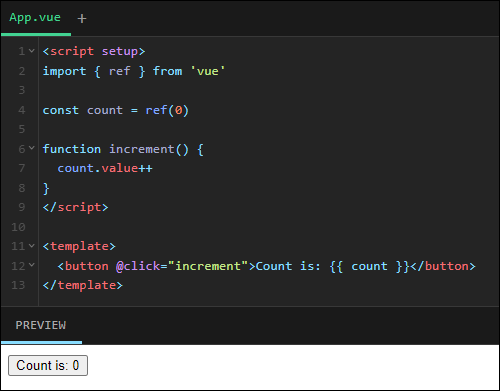Viewport: 500px width, 391px height.
Task: Click the 'const count = ref(0)' line
Action: coord(116,110)
